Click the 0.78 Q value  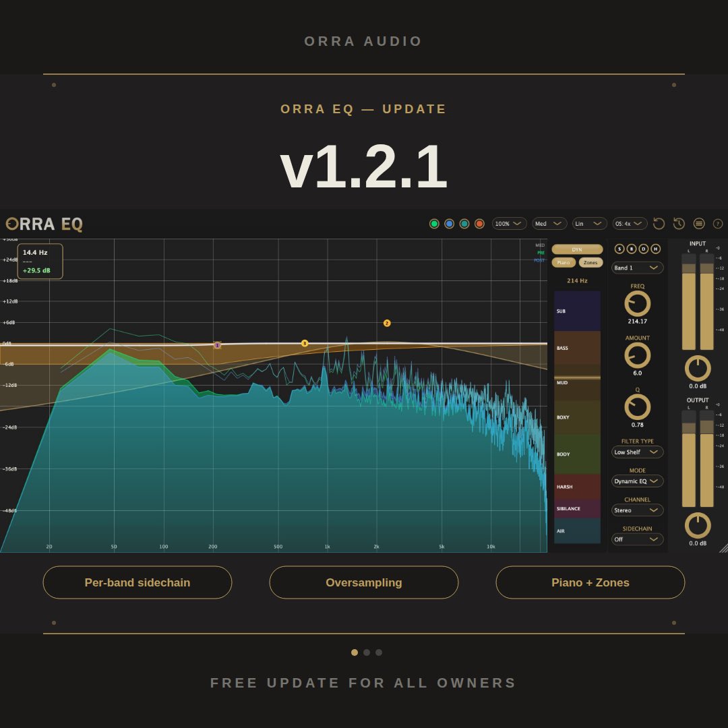coord(638,425)
